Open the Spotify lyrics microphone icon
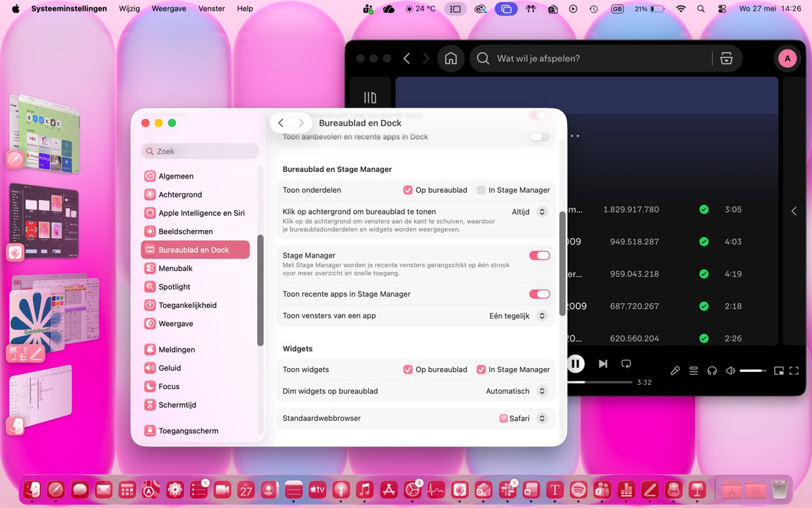 click(x=675, y=371)
